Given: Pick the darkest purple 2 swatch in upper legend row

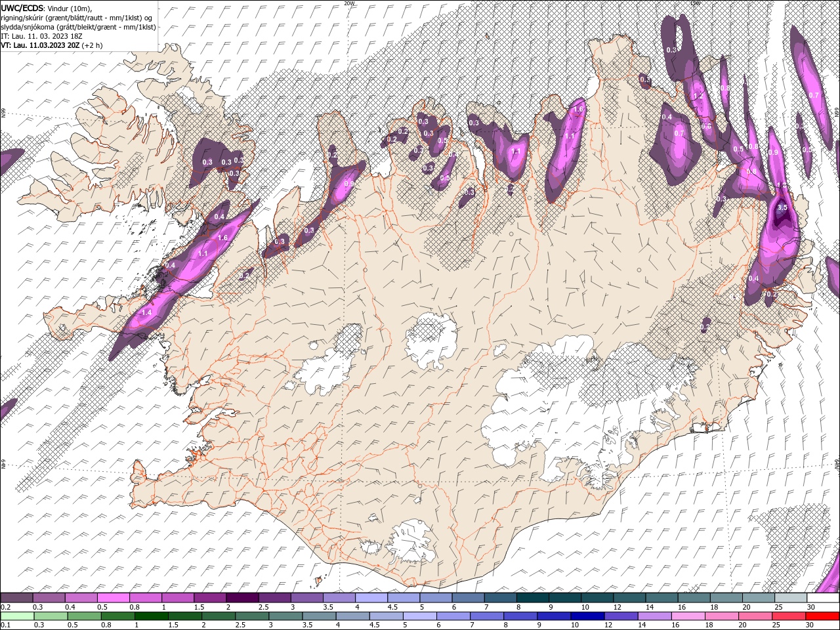Looking at the screenshot, I should (x=241, y=598).
